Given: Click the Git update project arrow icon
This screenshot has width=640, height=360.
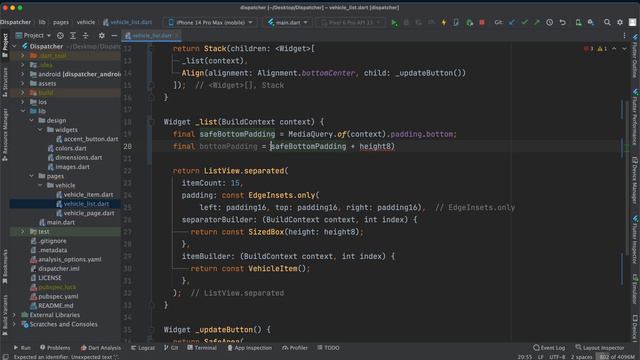Looking at the screenshot, I should pos(512,22).
